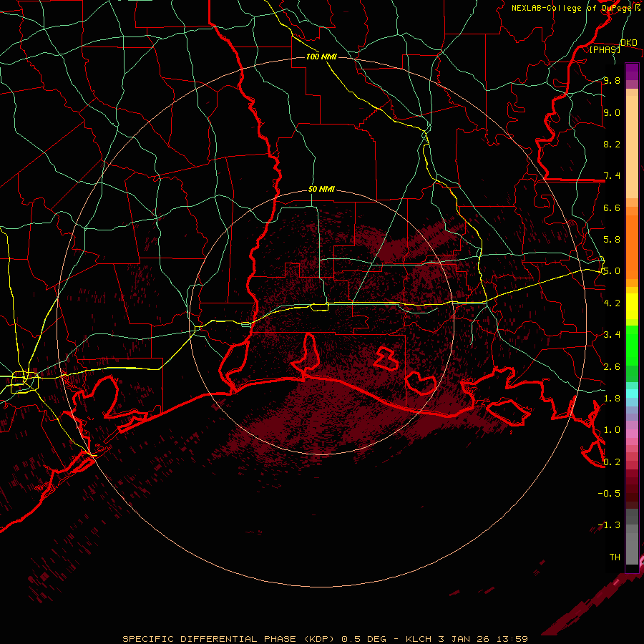644x644 pixels.
Task: Pick the purple top band of the color bar
Action: click(x=632, y=72)
